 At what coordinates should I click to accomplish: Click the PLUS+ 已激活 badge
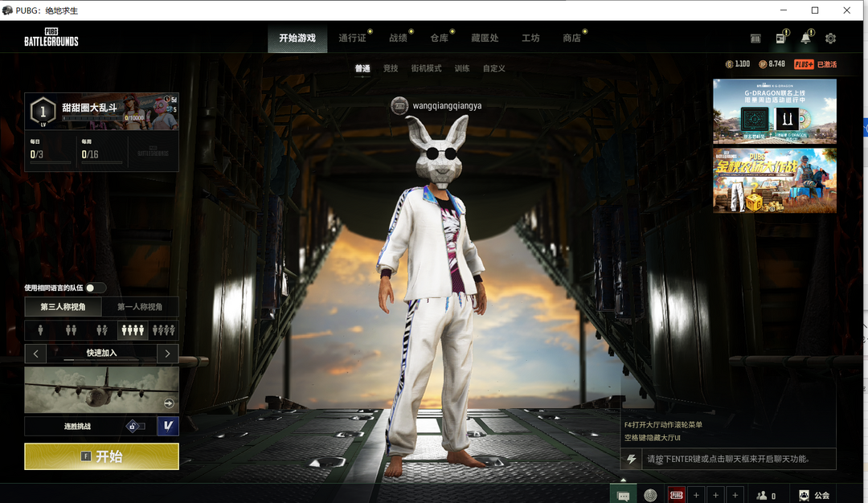(x=815, y=64)
